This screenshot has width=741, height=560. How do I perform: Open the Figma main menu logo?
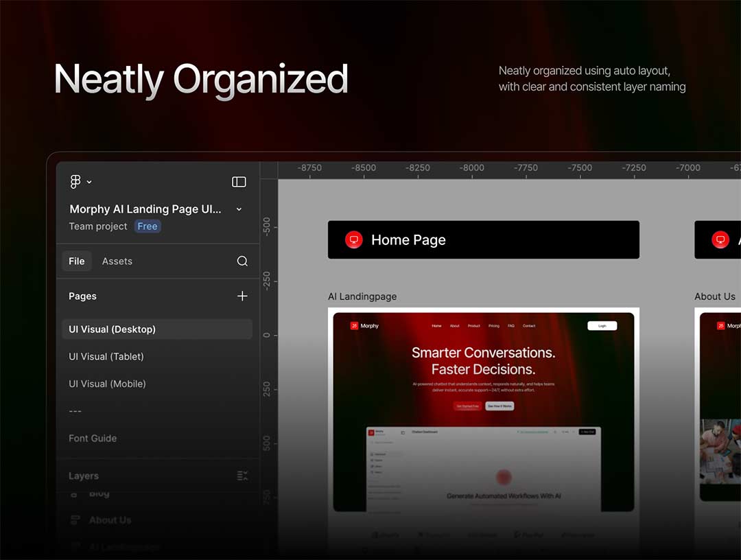click(75, 182)
